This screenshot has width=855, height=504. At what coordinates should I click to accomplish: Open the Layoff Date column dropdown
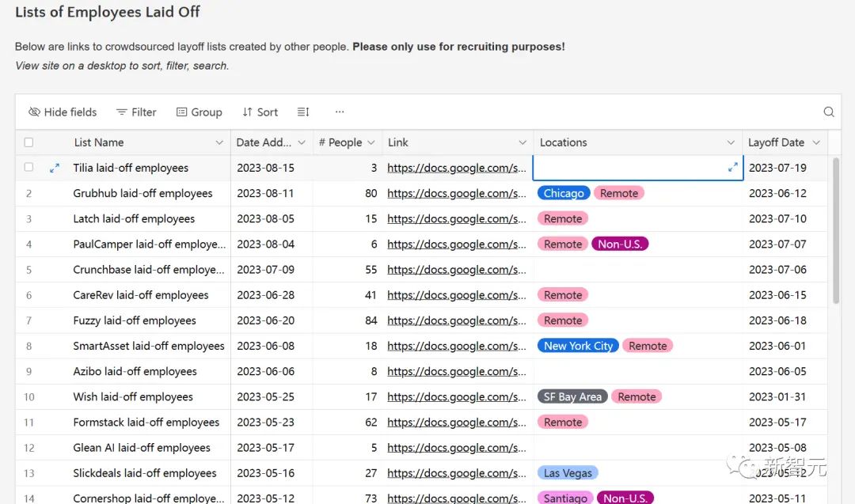pyautogui.click(x=816, y=142)
